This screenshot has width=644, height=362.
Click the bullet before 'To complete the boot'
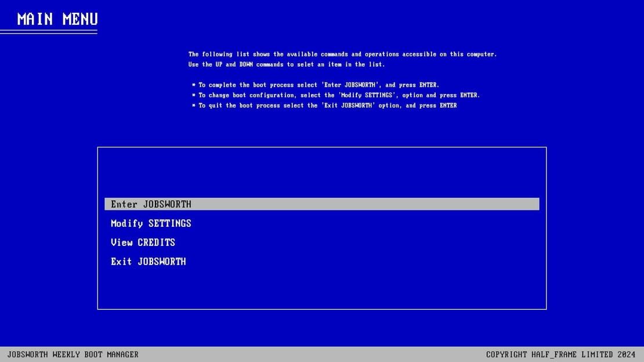click(193, 85)
